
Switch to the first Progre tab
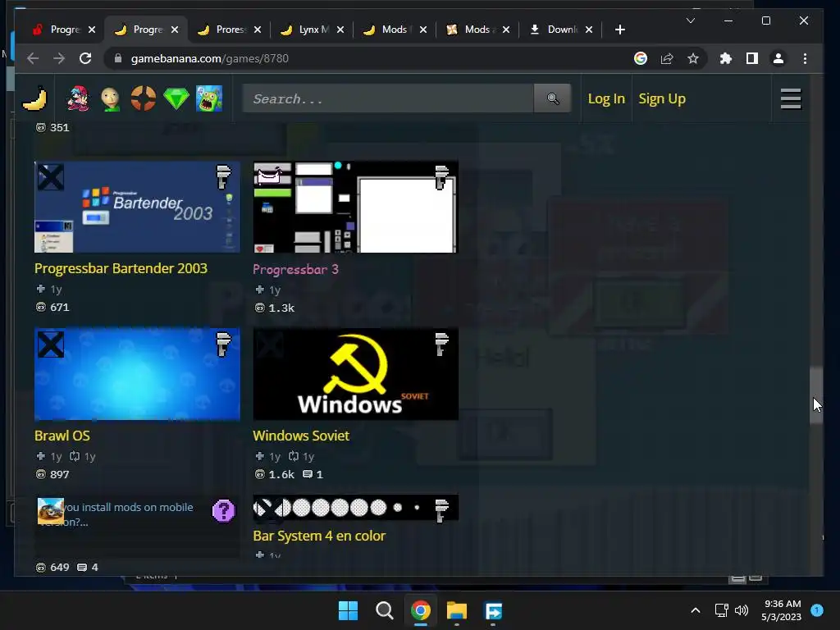64,30
